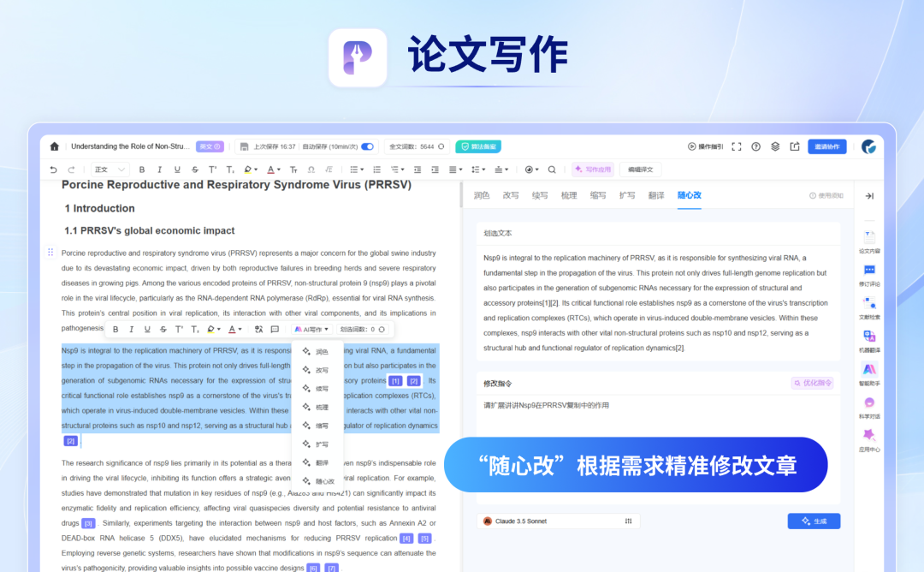The height and width of the screenshot is (572, 924).
Task: Open the text alignment dropdown in the toolbar
Action: pos(455,170)
